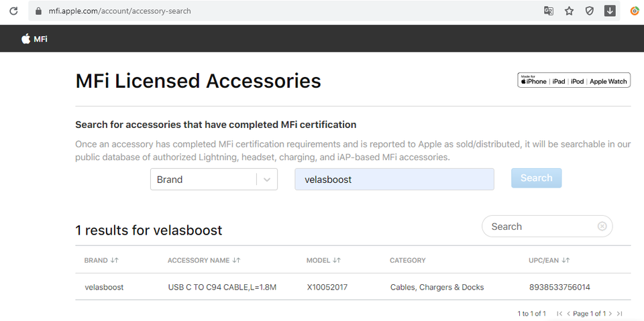Open the shield extension icon
Viewport: 644px width, 321px height.
coord(590,11)
